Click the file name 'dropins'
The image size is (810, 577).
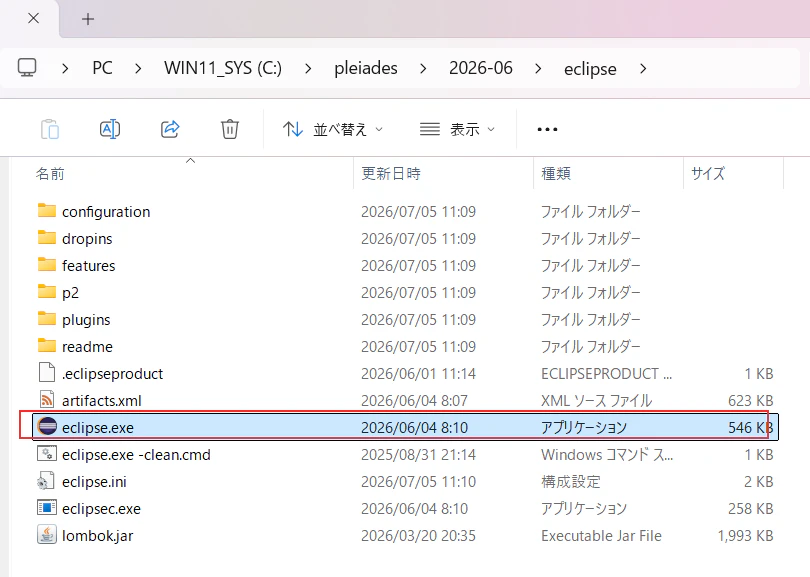(87, 239)
